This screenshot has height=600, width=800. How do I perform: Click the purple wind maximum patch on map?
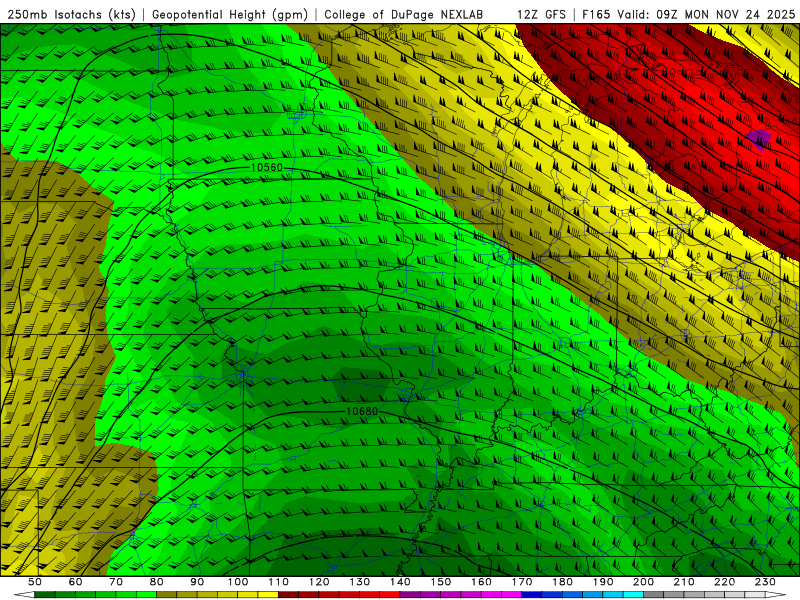click(x=760, y=139)
